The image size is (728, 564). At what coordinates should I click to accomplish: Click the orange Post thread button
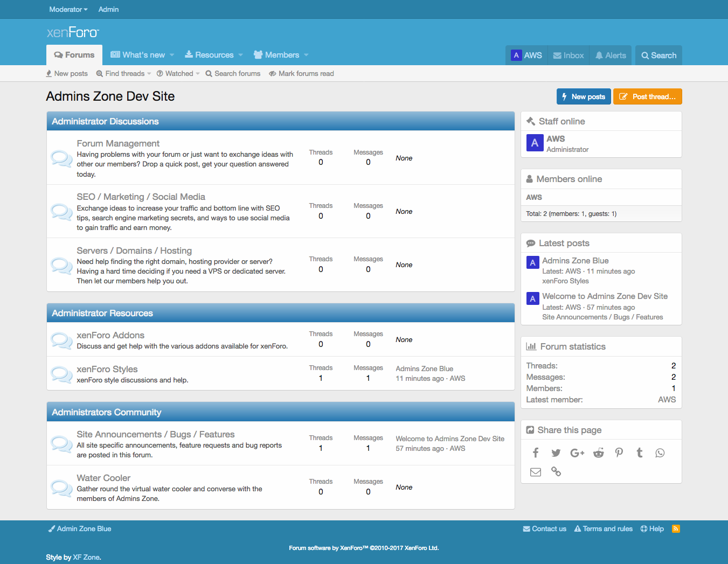648,96
